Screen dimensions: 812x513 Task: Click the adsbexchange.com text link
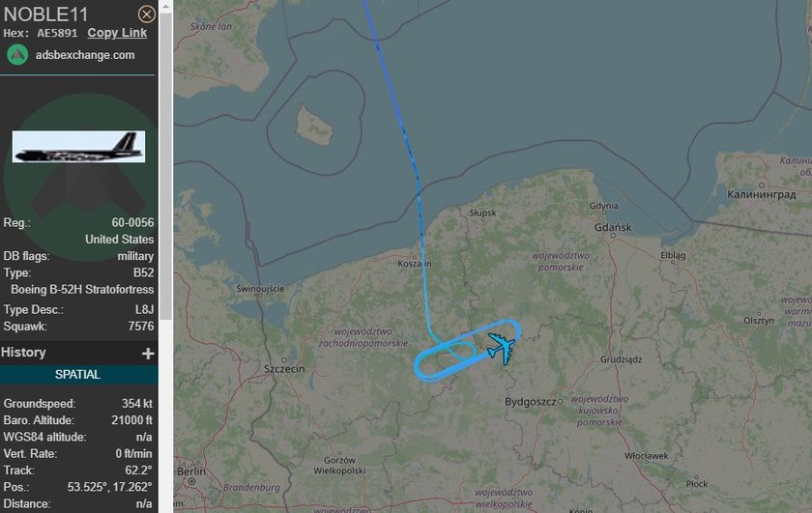click(85, 55)
